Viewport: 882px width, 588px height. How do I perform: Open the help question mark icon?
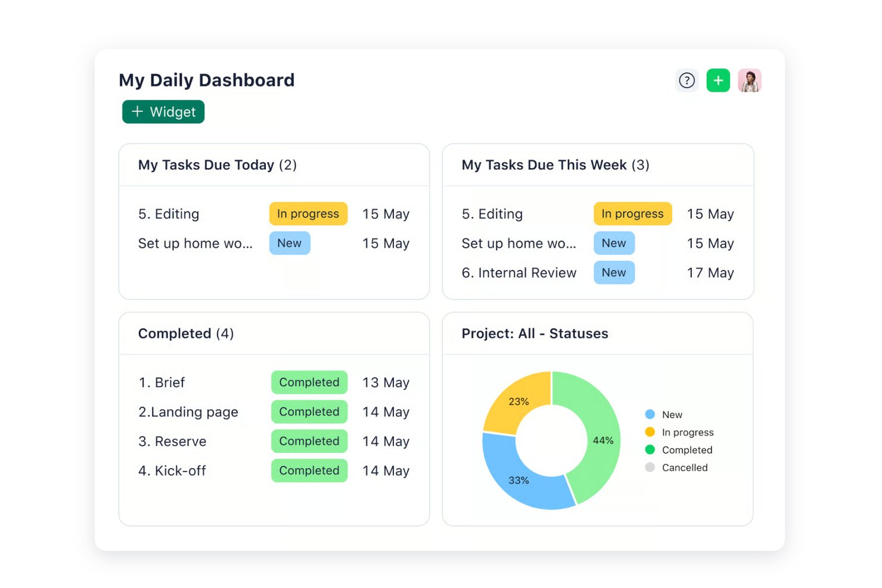[x=687, y=80]
